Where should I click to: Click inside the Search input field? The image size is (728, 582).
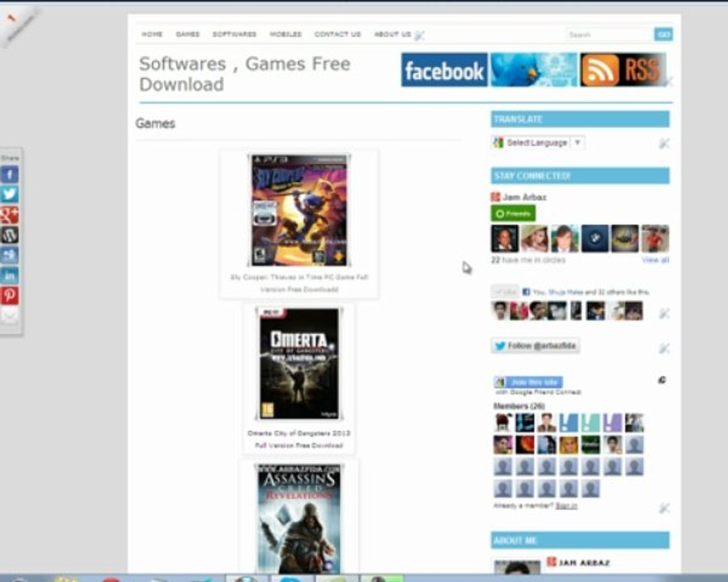click(x=610, y=34)
